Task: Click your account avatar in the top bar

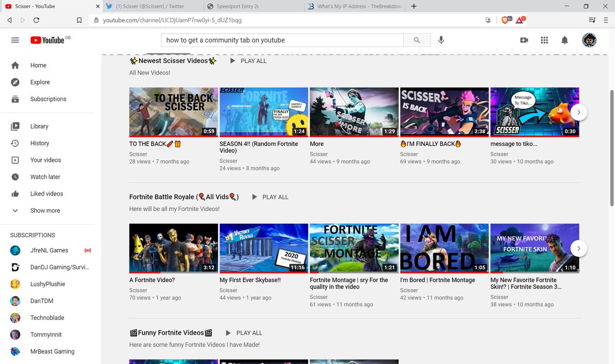Action: pyautogui.click(x=589, y=40)
